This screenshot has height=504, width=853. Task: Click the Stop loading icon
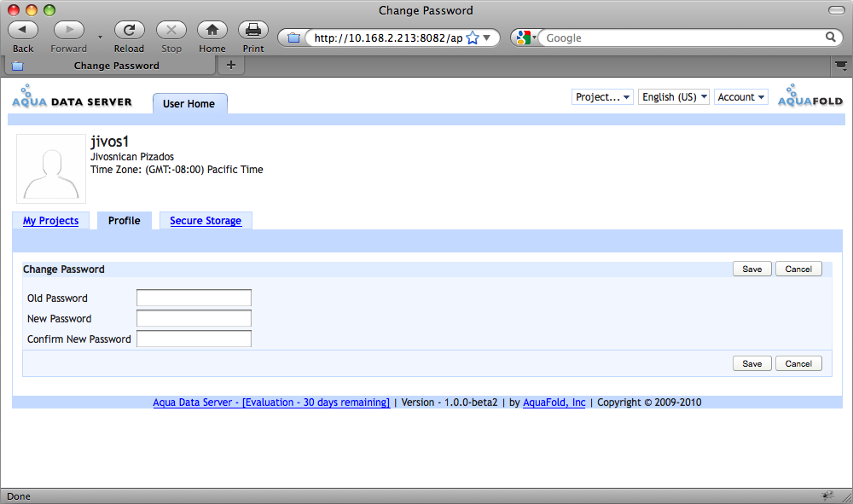171,30
